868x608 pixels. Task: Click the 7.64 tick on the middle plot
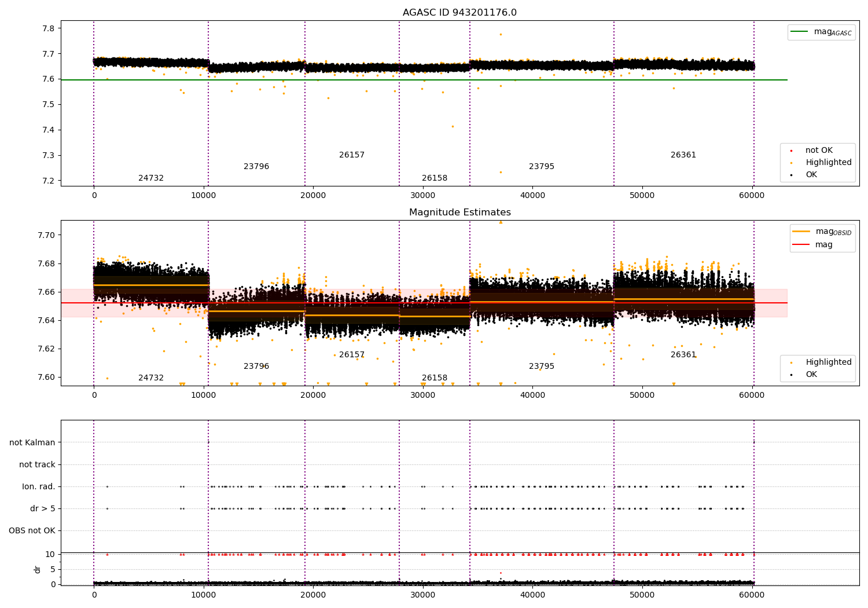47,320
